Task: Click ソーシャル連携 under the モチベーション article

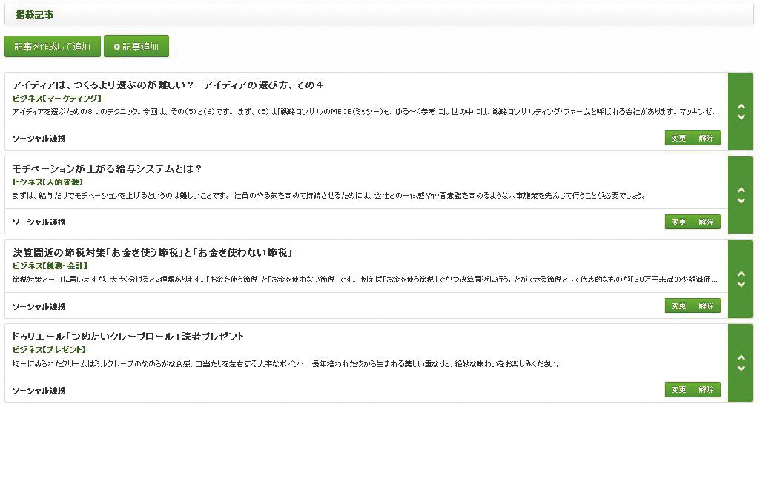Action: pyautogui.click(x=39, y=222)
